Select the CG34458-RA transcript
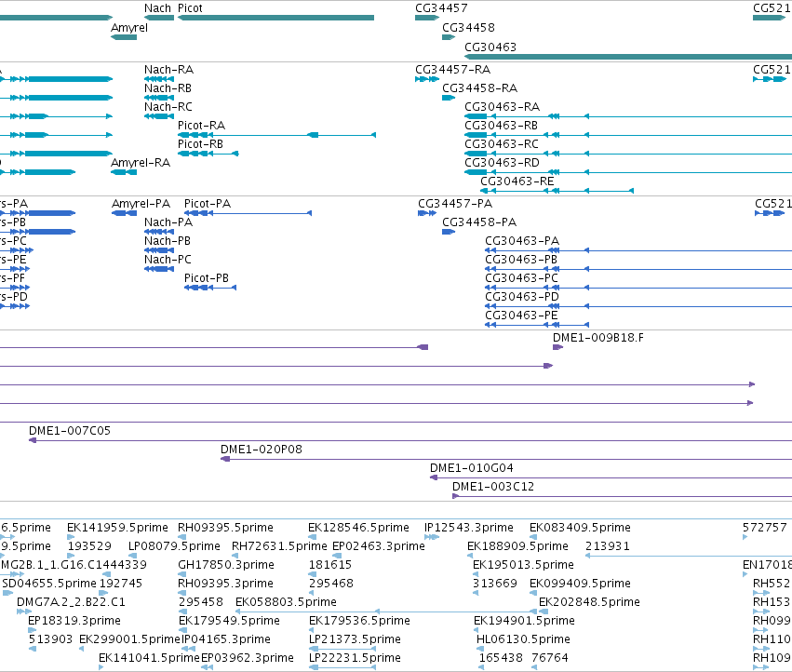 [x=449, y=98]
